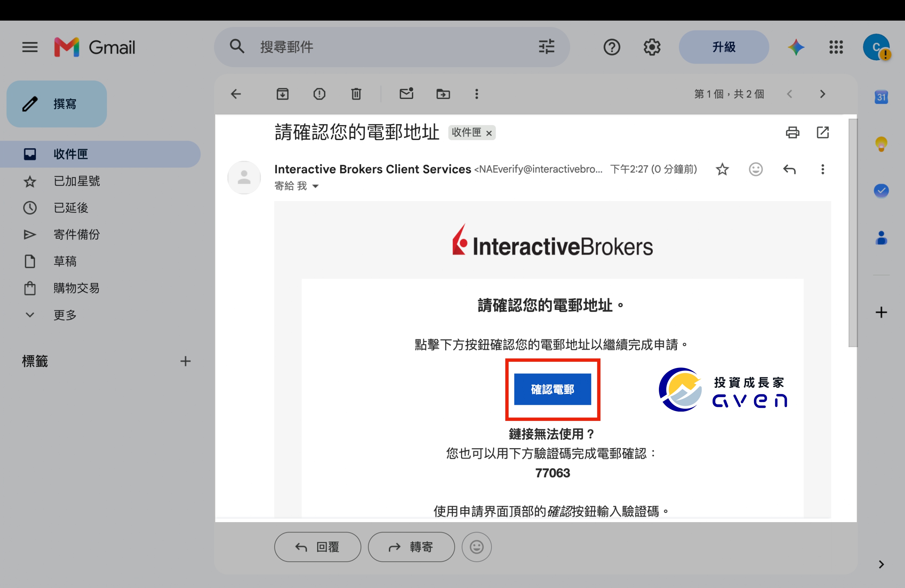Click the search options filter icon
The height and width of the screenshot is (588, 905).
click(x=546, y=47)
